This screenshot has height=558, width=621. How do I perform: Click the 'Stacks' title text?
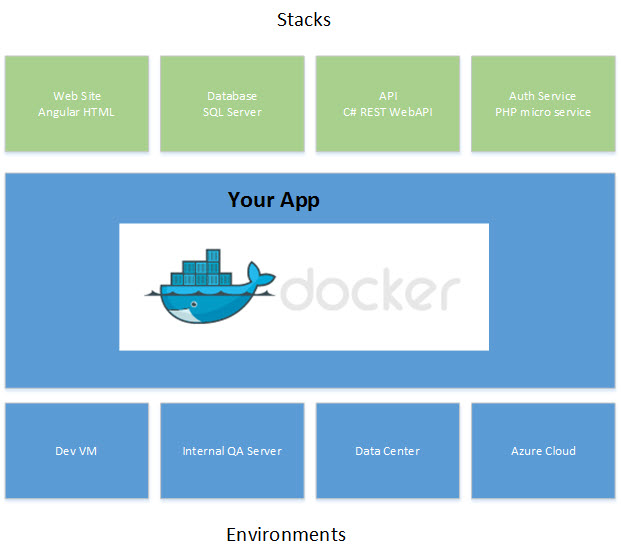[304, 19]
